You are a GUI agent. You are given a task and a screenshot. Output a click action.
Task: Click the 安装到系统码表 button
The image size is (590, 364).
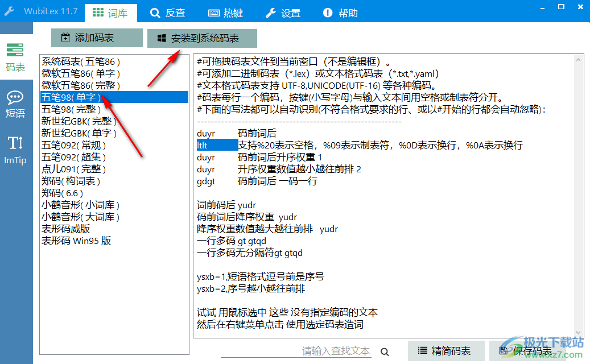click(x=203, y=38)
